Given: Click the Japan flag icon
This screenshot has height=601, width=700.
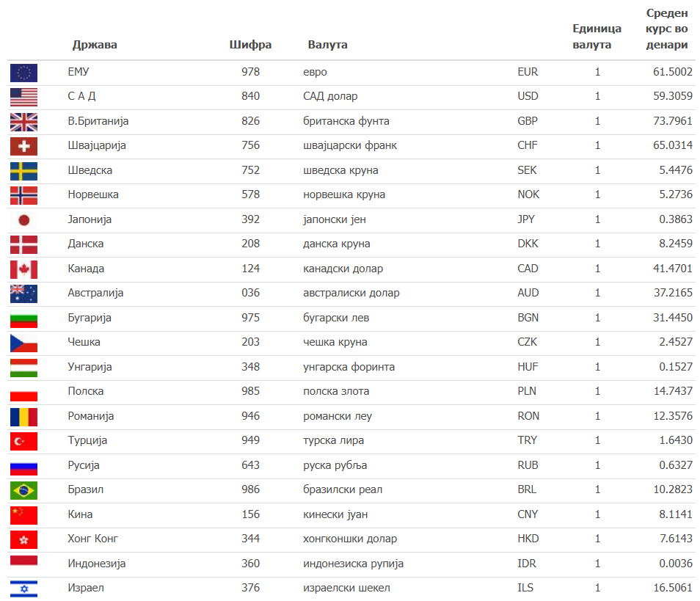Looking at the screenshot, I should coord(23,219).
